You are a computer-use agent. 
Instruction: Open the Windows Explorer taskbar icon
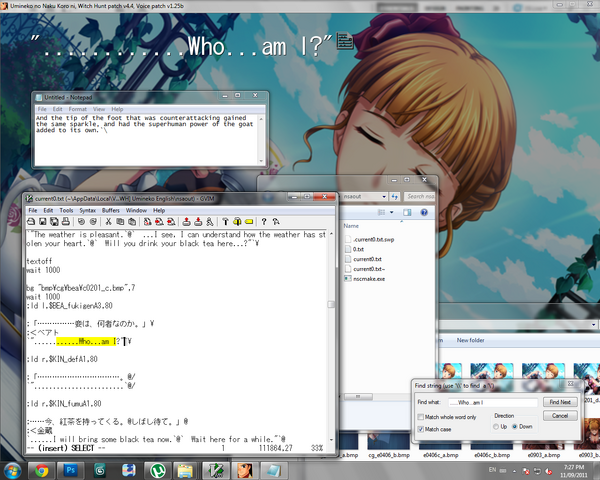pyautogui.click(x=185, y=470)
